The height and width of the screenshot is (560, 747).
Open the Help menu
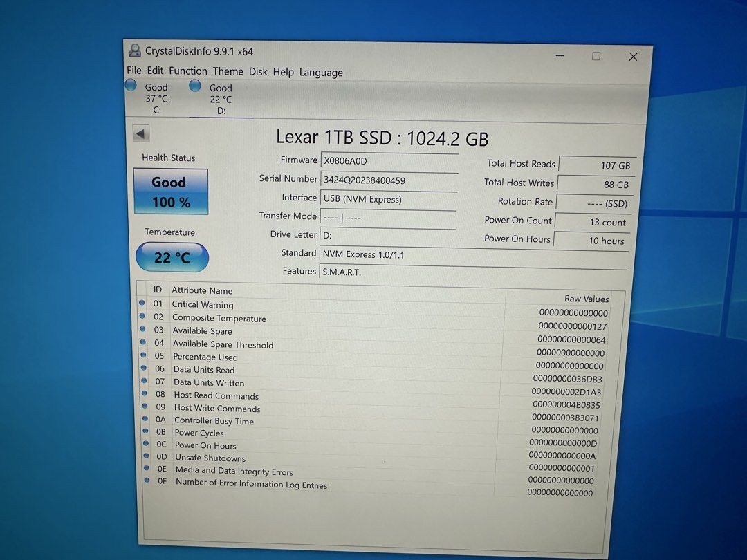[283, 73]
